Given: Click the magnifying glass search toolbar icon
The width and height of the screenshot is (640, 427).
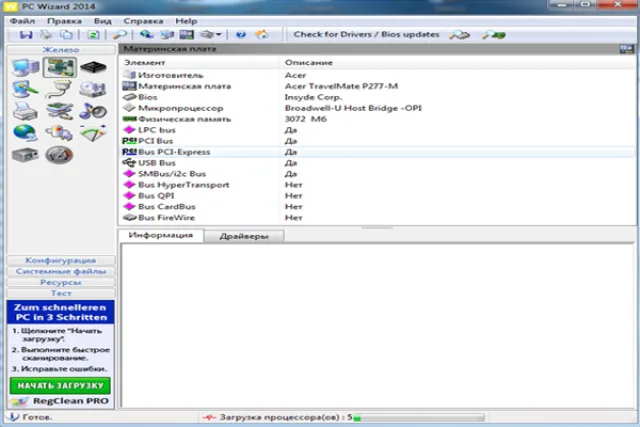Looking at the screenshot, I should click(120, 35).
